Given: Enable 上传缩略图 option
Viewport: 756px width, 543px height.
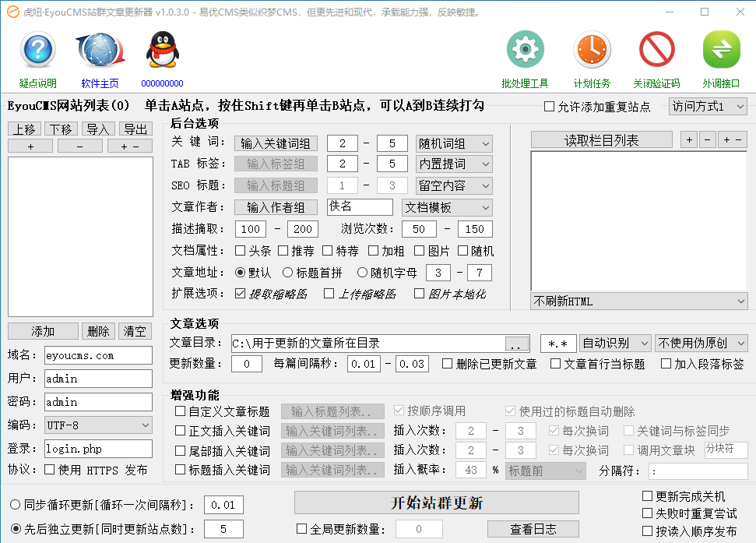Looking at the screenshot, I should pyautogui.click(x=329, y=293).
